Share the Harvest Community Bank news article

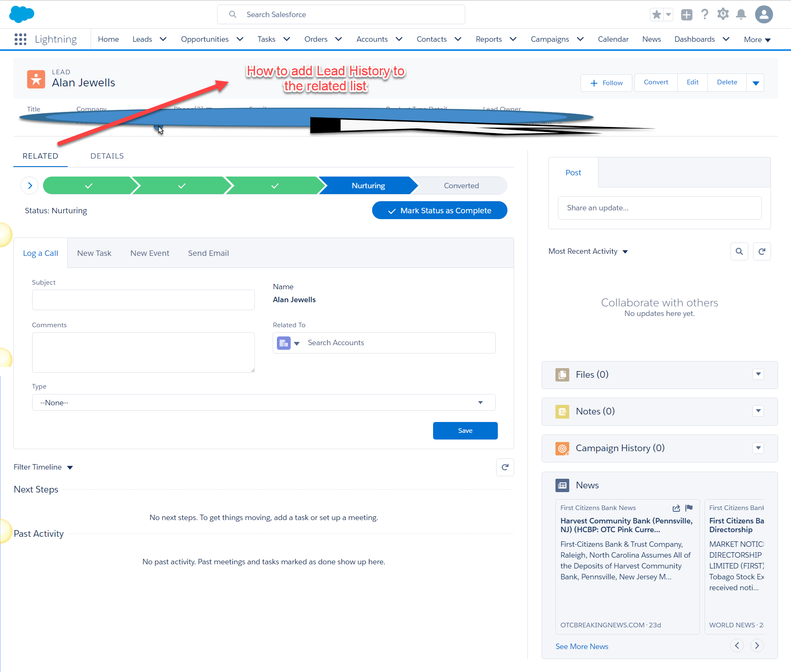point(676,508)
